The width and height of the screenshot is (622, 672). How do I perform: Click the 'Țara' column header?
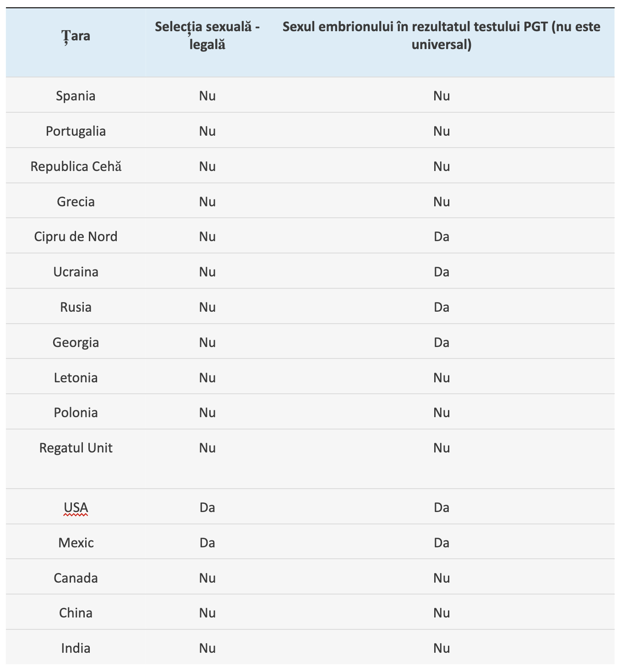(76, 36)
